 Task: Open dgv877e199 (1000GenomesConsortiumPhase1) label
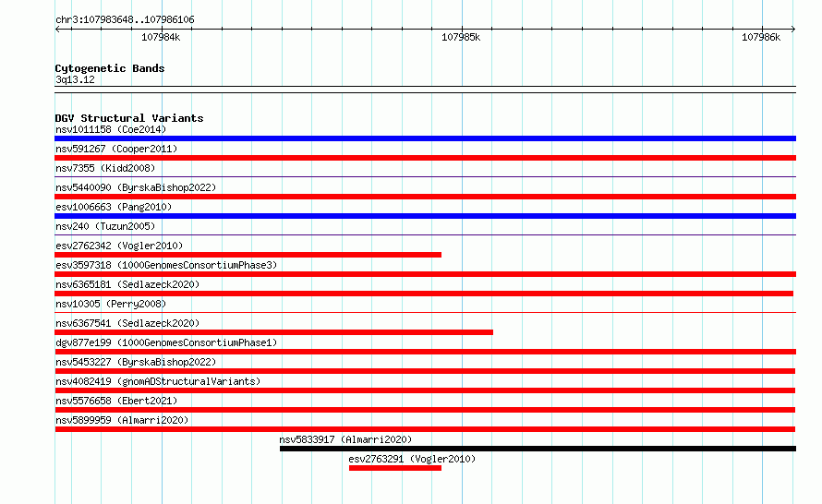click(166, 342)
